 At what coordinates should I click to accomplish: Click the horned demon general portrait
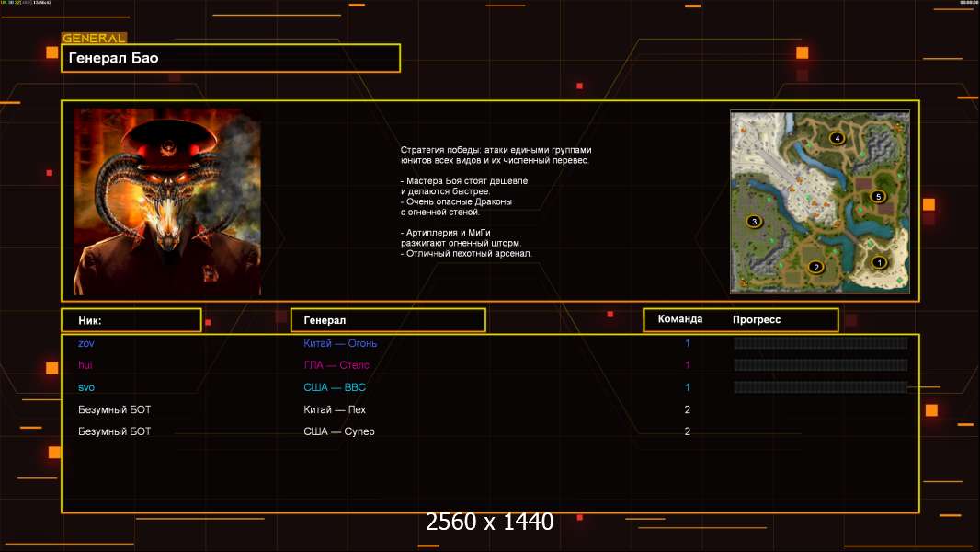pos(167,201)
